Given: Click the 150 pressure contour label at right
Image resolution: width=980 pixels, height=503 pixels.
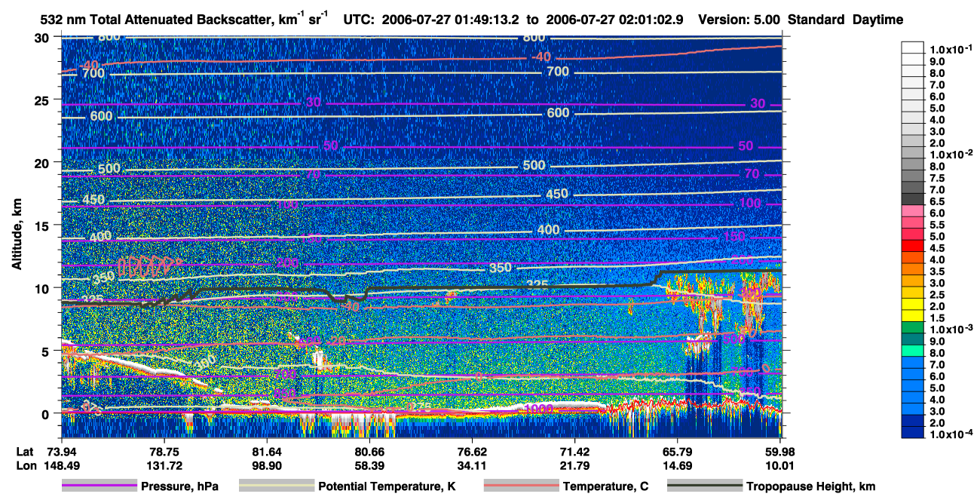Looking at the screenshot, I should pyautogui.click(x=734, y=237).
